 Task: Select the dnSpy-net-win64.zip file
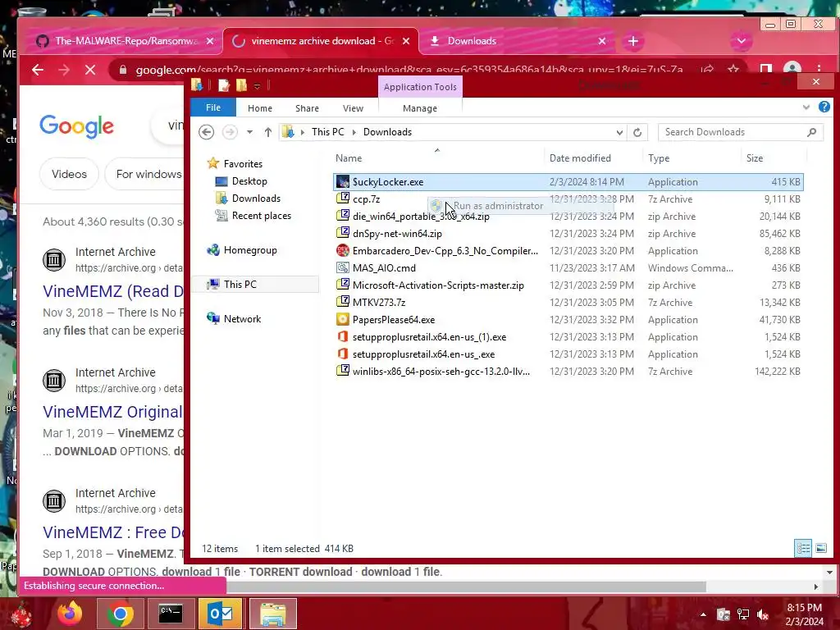[x=568, y=234]
